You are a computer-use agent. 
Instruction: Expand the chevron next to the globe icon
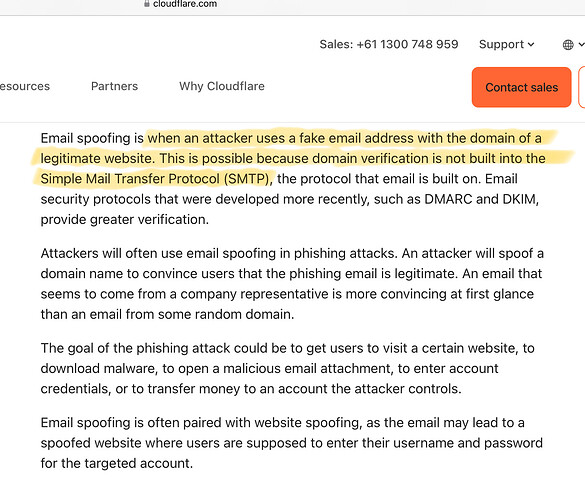(x=581, y=45)
